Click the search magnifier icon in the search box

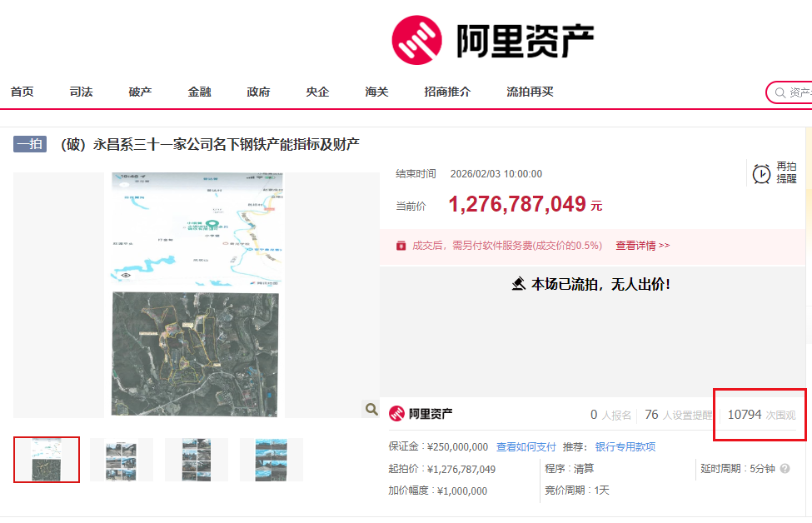point(780,92)
